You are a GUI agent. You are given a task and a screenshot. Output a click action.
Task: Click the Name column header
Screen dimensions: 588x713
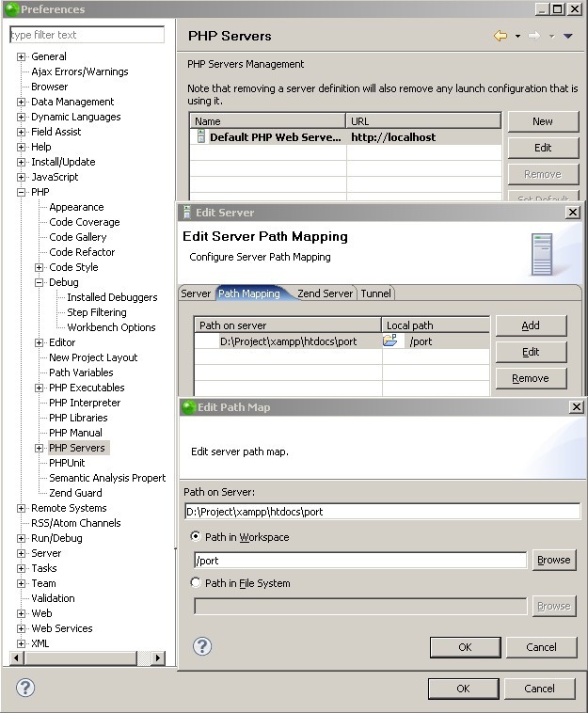tap(267, 121)
